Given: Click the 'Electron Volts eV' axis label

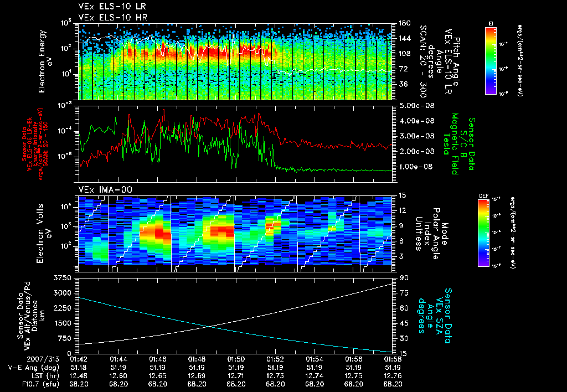Looking at the screenshot, I should [x=43, y=234].
